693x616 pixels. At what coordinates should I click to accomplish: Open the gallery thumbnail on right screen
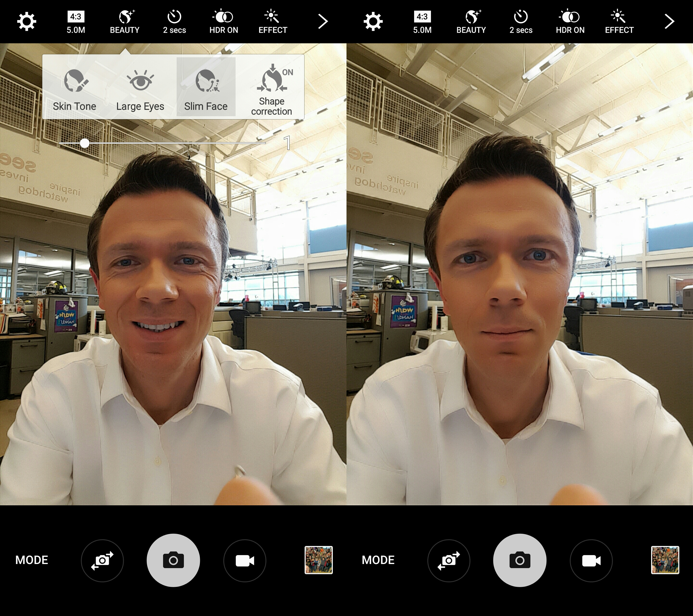(665, 560)
